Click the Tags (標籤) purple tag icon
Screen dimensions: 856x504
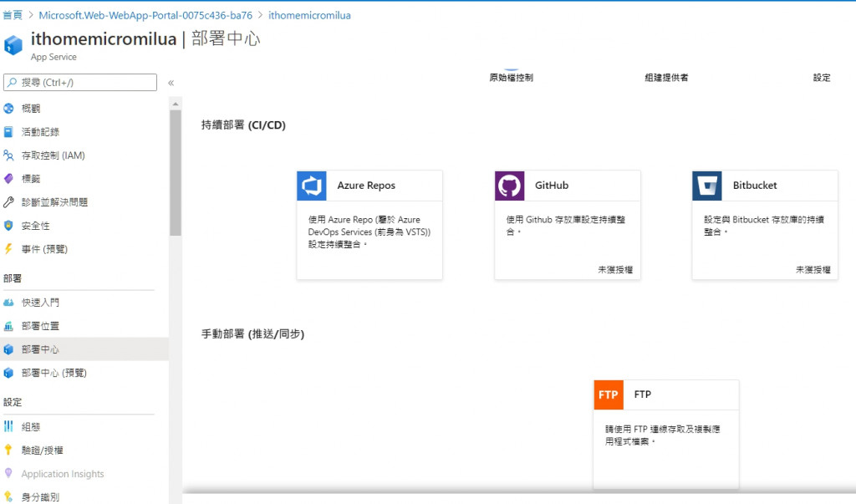pos(8,179)
